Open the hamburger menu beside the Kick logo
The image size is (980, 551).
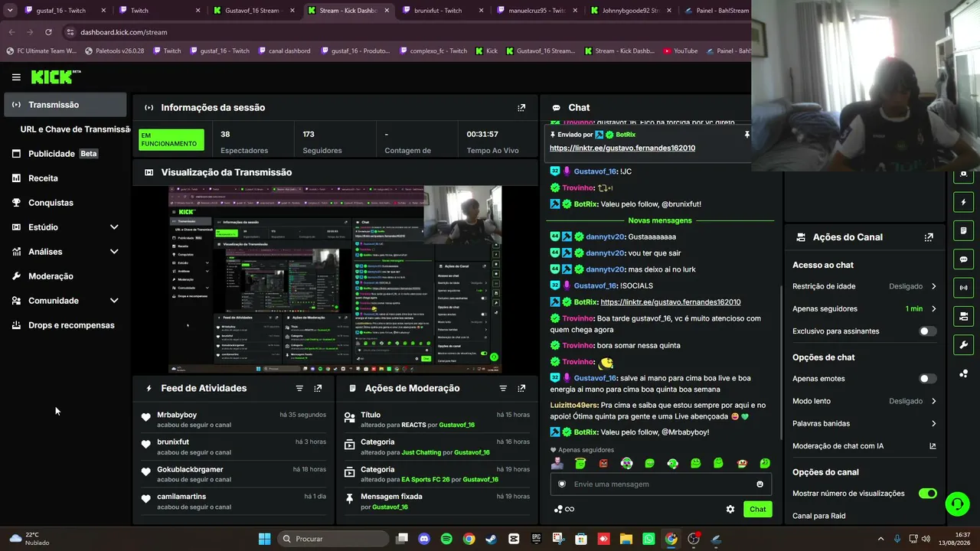point(16,77)
